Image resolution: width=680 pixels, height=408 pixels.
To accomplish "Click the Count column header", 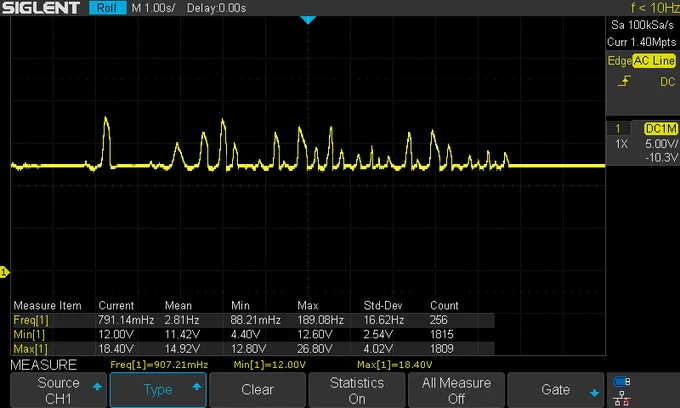I will tap(444, 306).
